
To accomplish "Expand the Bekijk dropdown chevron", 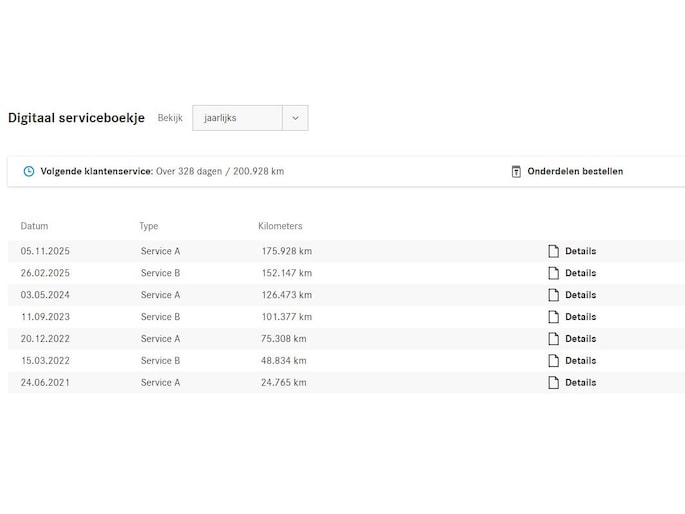I will 295,118.
